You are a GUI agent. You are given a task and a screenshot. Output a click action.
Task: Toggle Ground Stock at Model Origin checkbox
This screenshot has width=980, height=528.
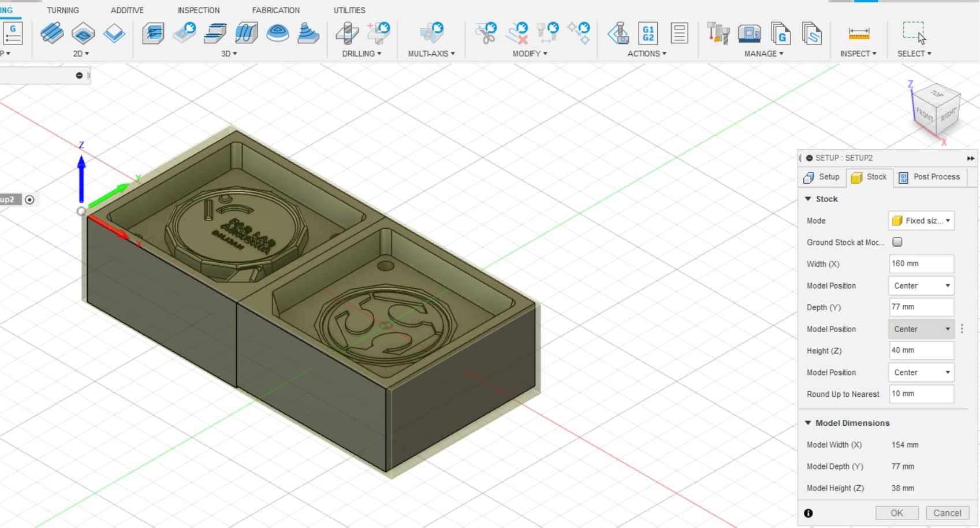tap(897, 242)
